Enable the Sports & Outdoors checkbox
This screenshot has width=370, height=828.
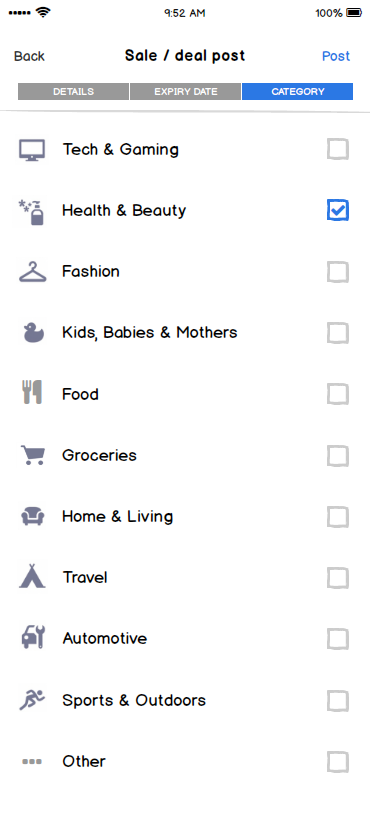coord(338,701)
